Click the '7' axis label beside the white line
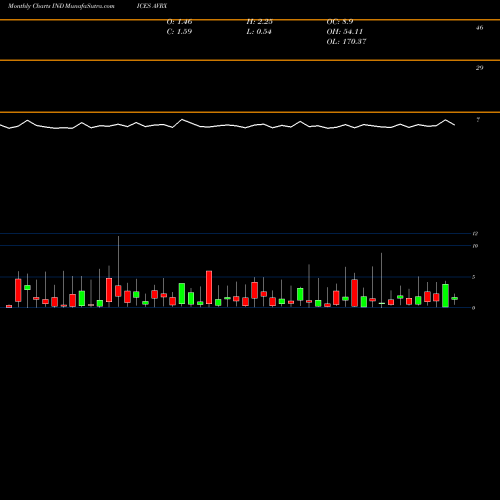 point(478,120)
